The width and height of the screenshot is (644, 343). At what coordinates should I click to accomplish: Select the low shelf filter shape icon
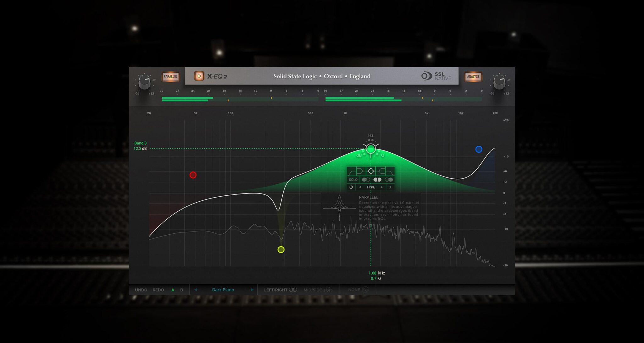[x=361, y=171]
